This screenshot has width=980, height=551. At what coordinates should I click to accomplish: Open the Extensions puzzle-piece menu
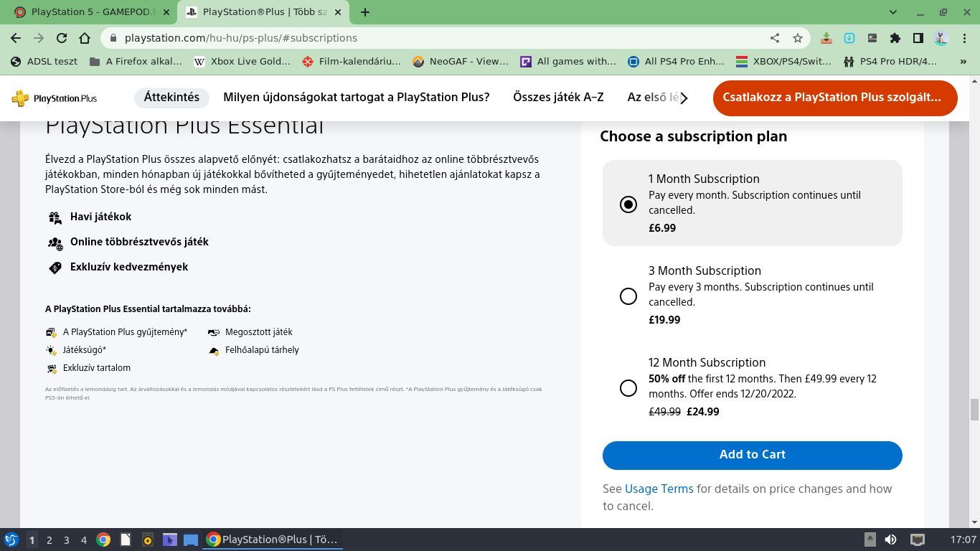[x=895, y=38]
